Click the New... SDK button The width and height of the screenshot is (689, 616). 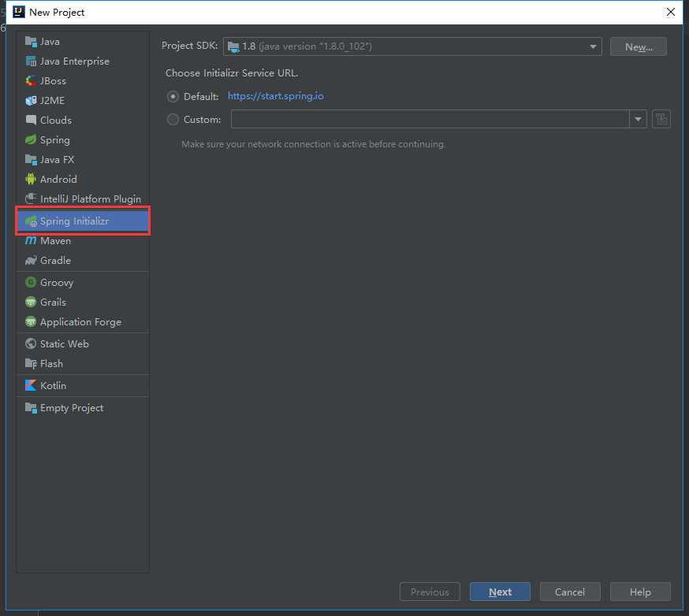tap(639, 46)
